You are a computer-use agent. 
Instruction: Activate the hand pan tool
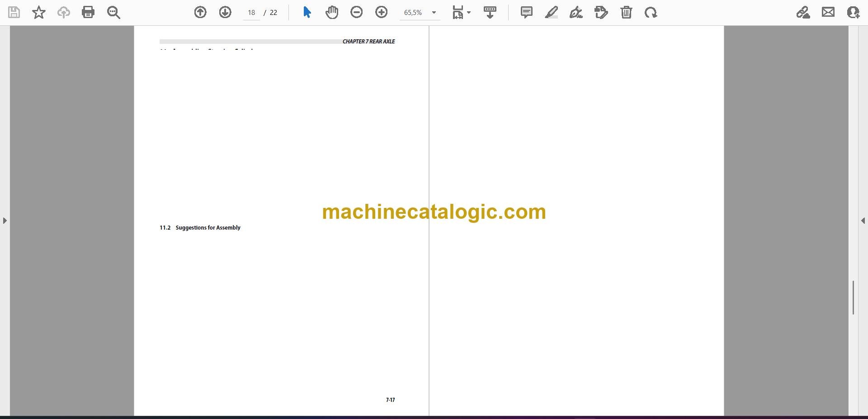click(x=332, y=12)
